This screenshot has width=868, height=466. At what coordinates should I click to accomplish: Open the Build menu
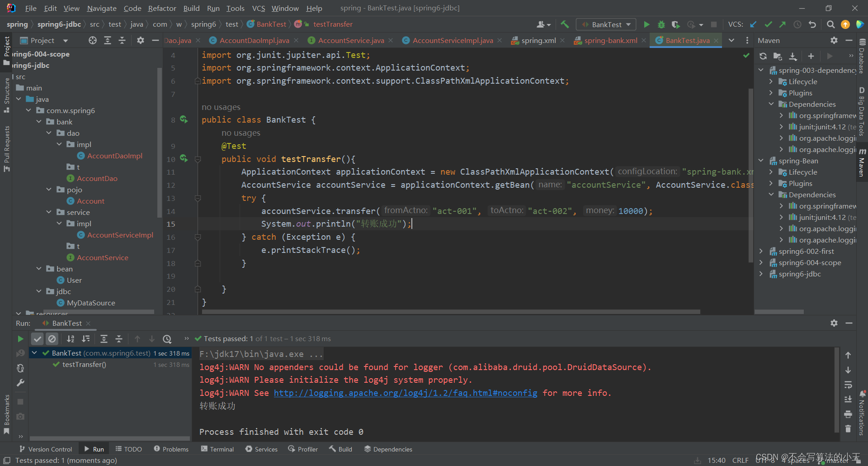[x=191, y=8]
